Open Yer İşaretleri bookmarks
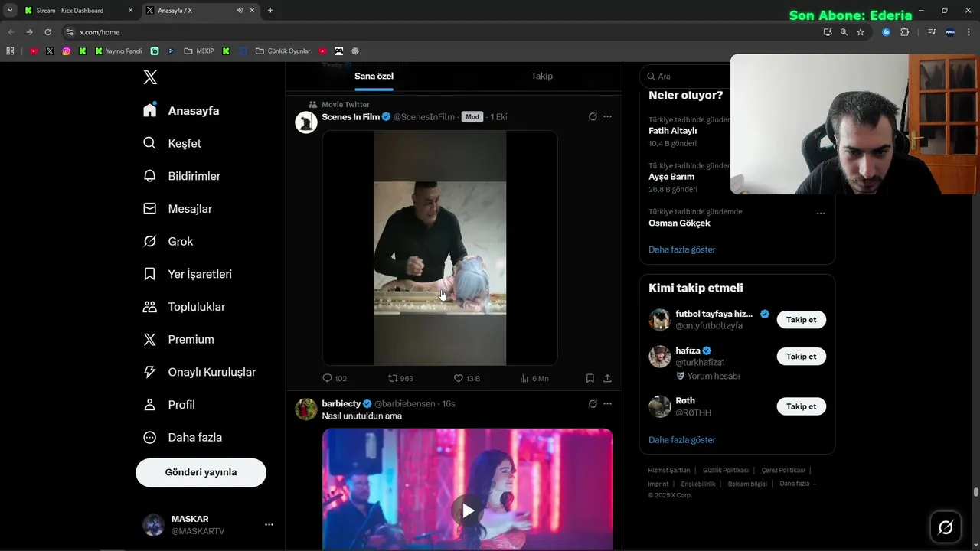Viewport: 980px width, 551px height. [188, 274]
